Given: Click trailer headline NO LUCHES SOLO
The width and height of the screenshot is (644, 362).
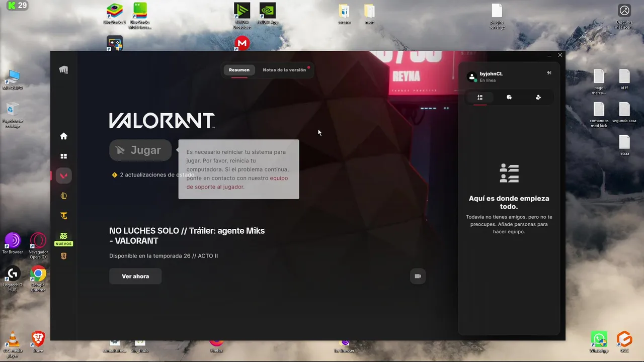Looking at the screenshot, I should [x=187, y=236].
